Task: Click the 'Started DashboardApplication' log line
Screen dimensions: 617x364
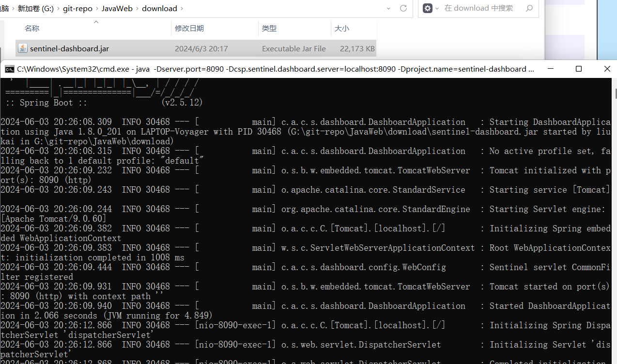Action: [305, 311]
